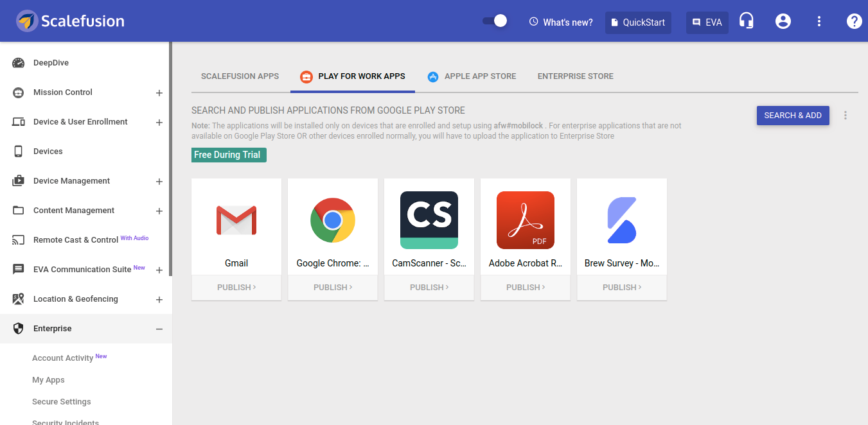This screenshot has width=868, height=425.
Task: Click the CamScanner app icon
Action: coord(429,220)
